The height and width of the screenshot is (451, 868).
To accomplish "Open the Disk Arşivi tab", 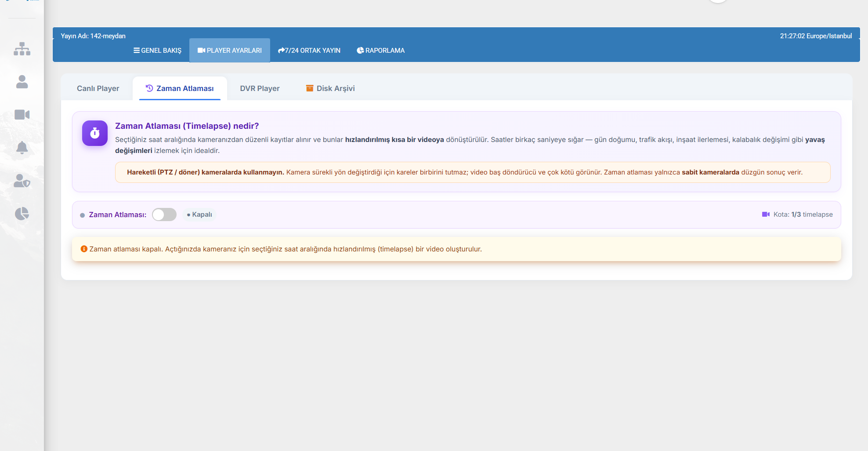I will point(330,88).
